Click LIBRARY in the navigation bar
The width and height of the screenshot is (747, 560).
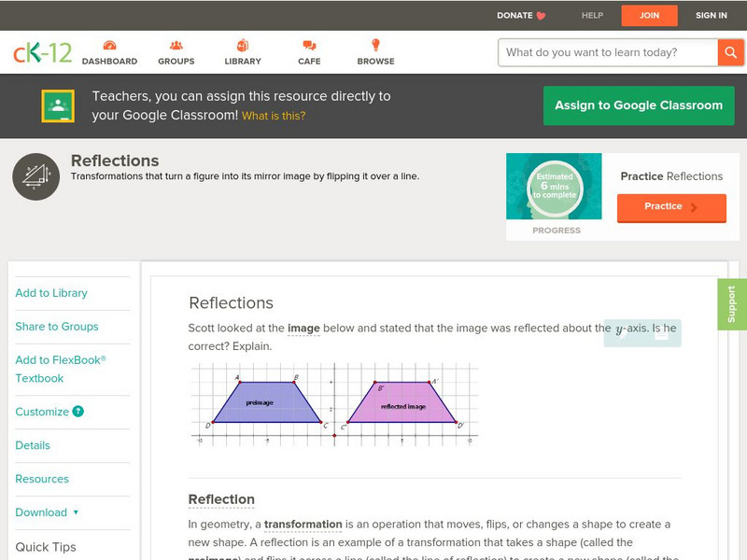click(x=243, y=62)
